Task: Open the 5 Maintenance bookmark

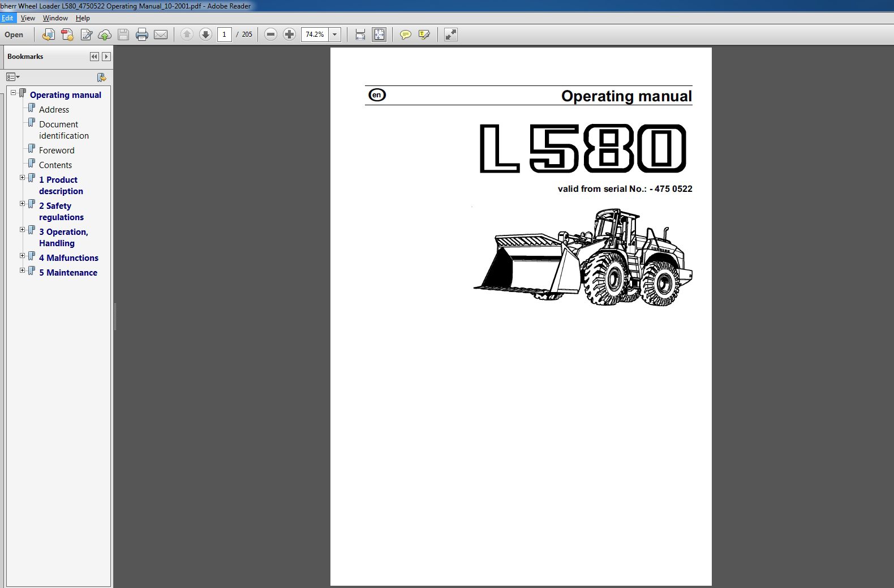Action: coord(68,273)
